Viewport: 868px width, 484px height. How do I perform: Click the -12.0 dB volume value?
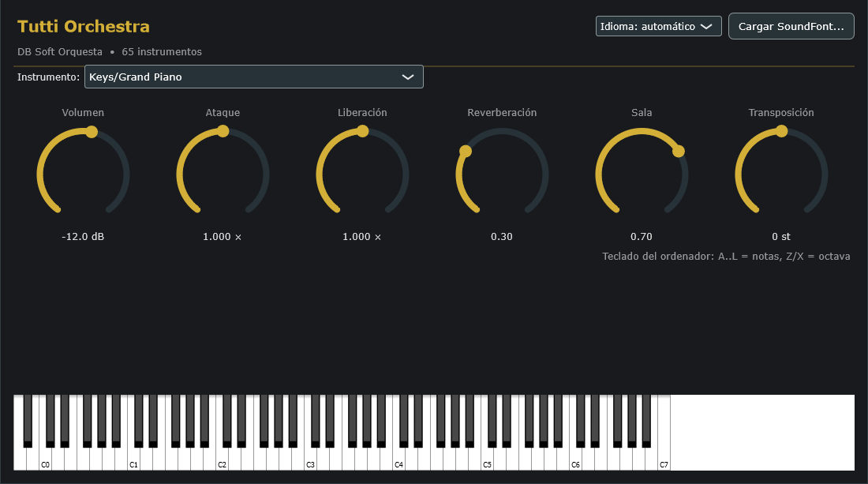coord(83,236)
